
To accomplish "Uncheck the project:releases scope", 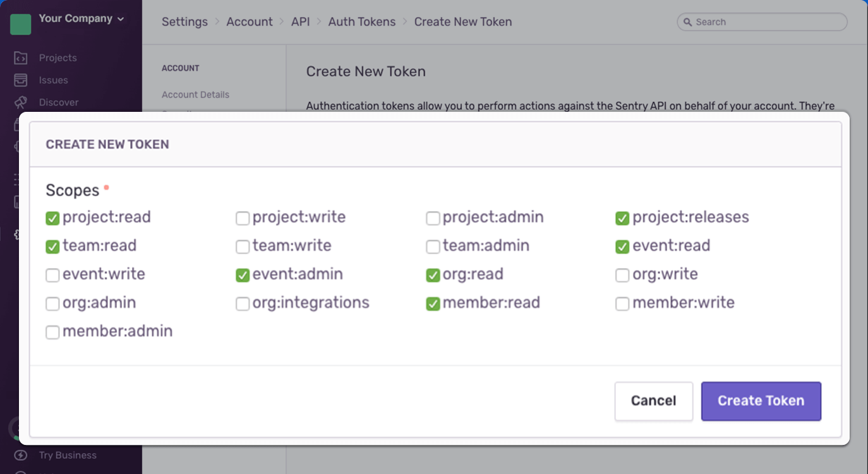I will (x=622, y=219).
